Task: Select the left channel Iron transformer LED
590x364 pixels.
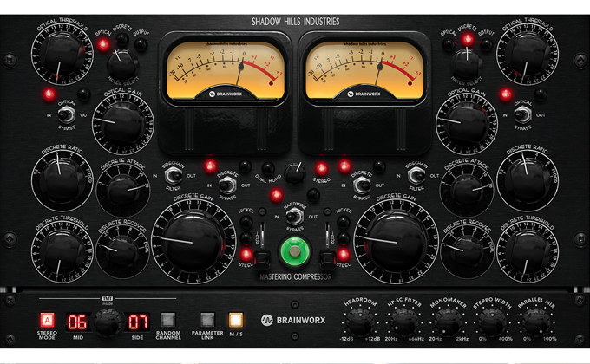Action: tap(246, 238)
